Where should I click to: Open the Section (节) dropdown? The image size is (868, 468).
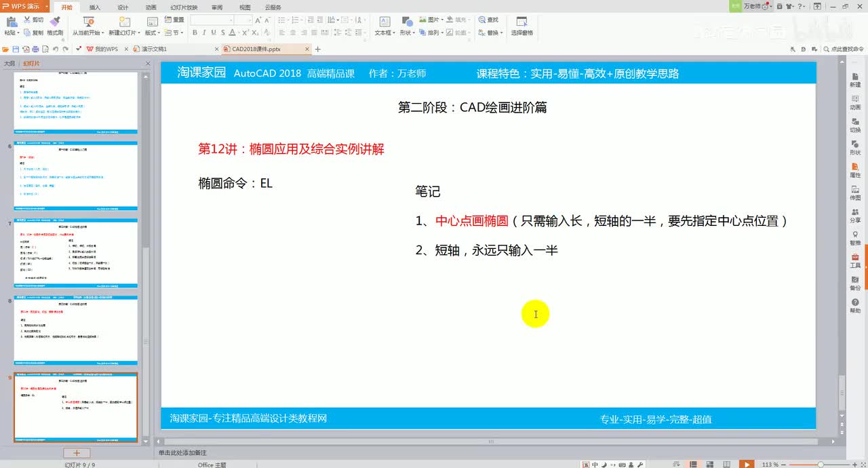coord(175,33)
